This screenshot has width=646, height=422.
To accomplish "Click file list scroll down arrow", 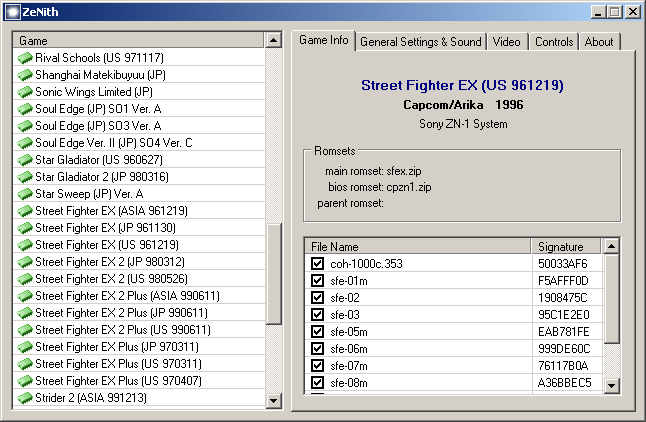I will pos(611,386).
